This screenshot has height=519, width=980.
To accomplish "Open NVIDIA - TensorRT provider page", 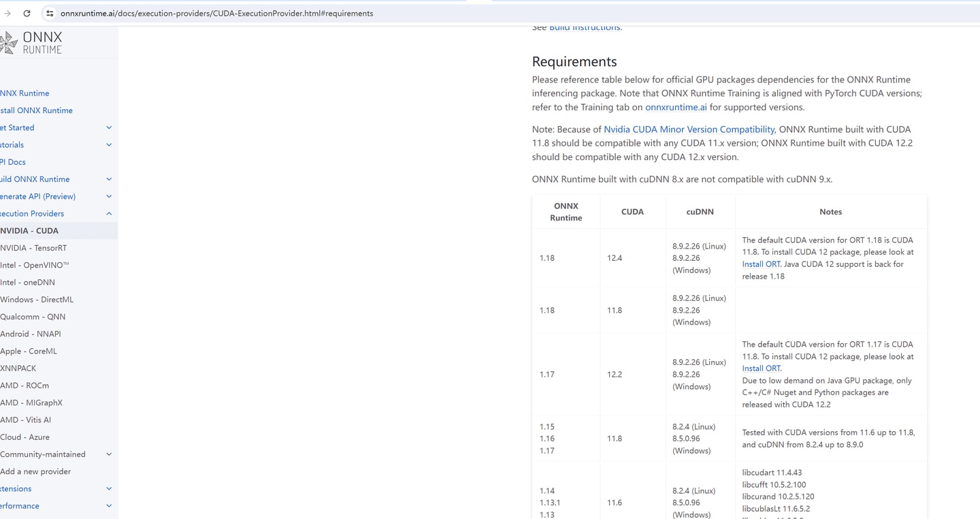I will 33,248.
